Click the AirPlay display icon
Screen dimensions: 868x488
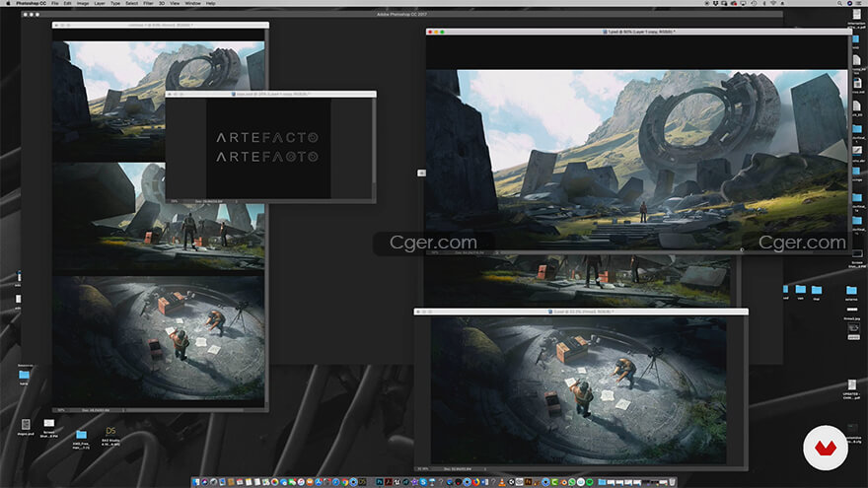pyautogui.click(x=743, y=3)
